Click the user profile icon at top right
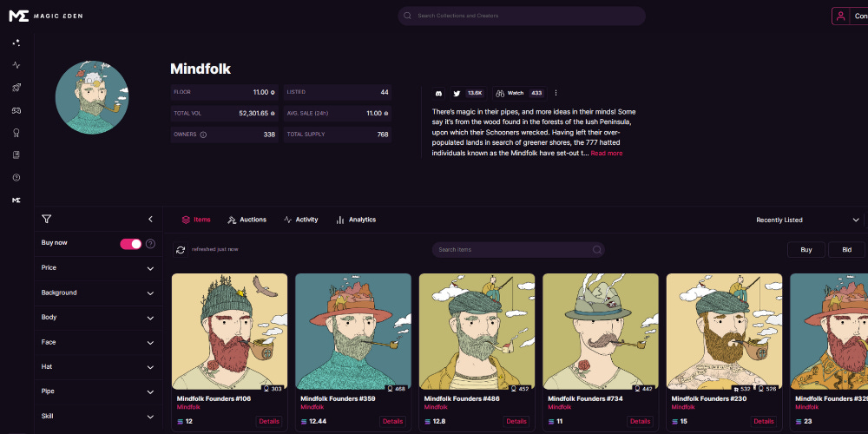The height and width of the screenshot is (434, 868). [x=840, y=16]
